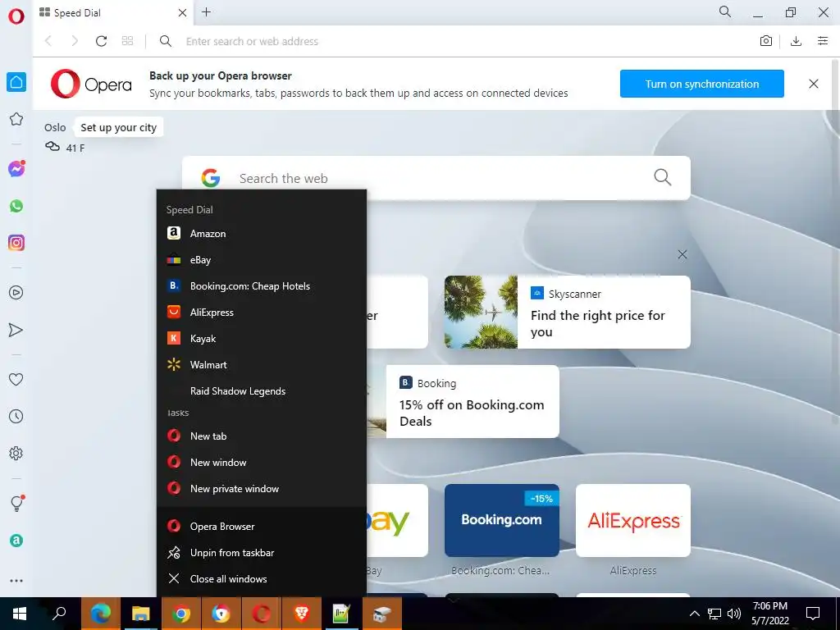The image size is (840, 630).
Task: Reload the current page
Action: point(101,41)
